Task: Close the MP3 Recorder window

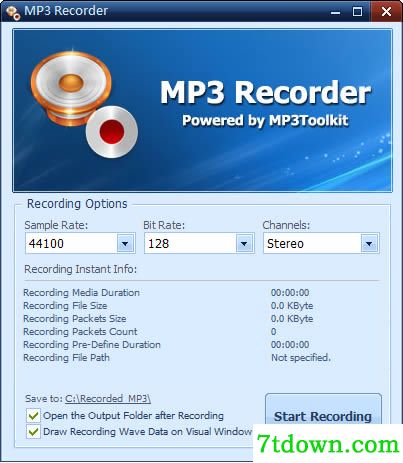Action: (386, 12)
